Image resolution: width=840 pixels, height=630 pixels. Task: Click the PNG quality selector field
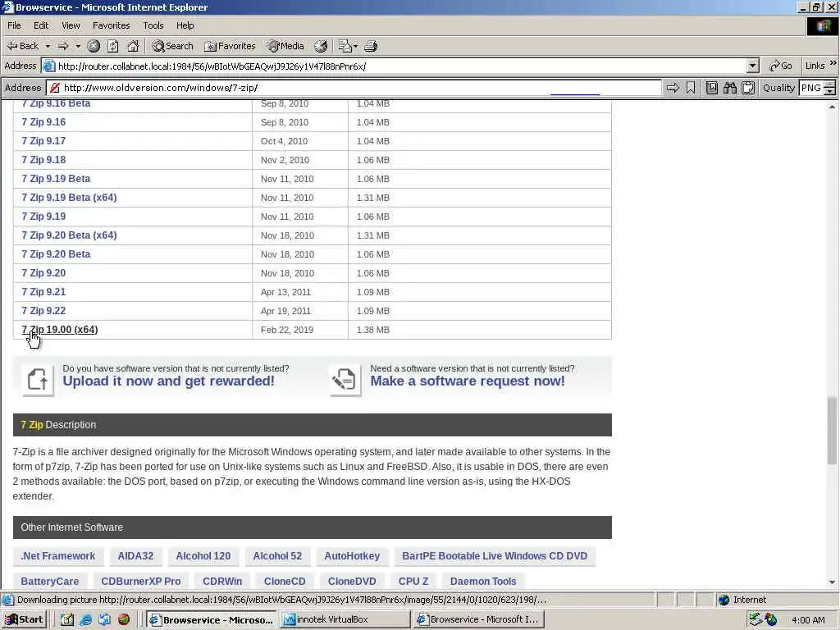(x=811, y=88)
